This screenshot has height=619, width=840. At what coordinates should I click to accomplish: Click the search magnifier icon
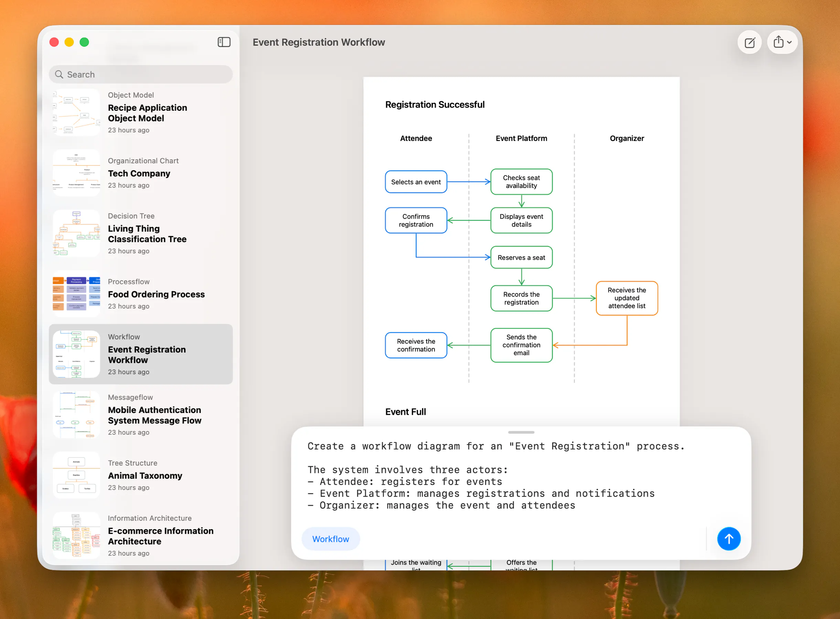pos(59,74)
